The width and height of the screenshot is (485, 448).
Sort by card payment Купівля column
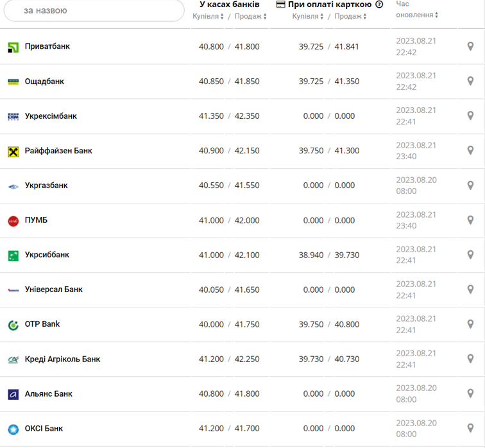point(309,17)
